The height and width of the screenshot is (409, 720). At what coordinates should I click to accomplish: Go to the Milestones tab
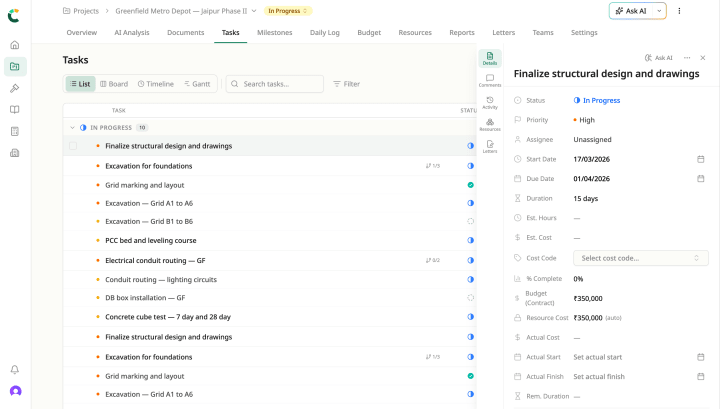[275, 33]
